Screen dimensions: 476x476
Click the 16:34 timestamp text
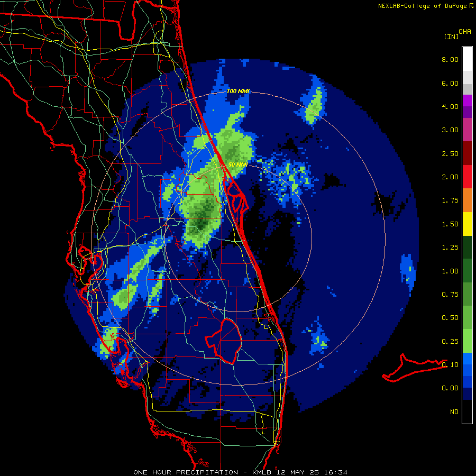click(335, 472)
